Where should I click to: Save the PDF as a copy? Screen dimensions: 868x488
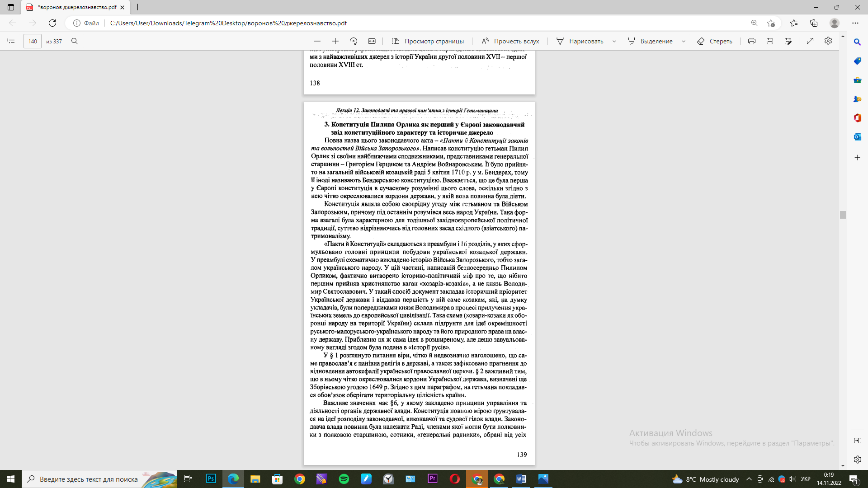pos(788,41)
